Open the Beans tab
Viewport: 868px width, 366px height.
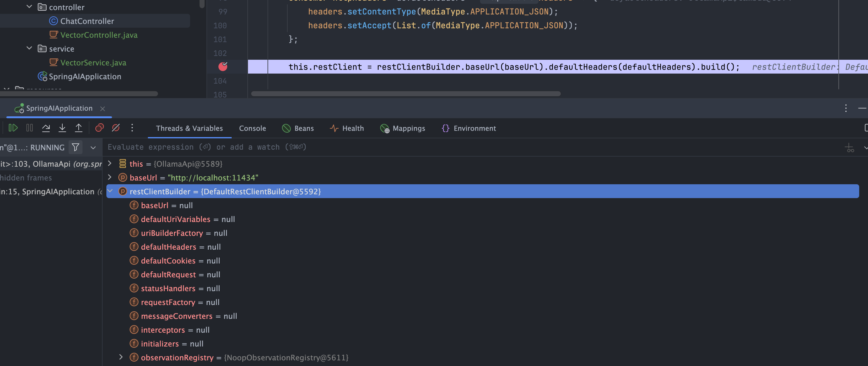point(297,128)
